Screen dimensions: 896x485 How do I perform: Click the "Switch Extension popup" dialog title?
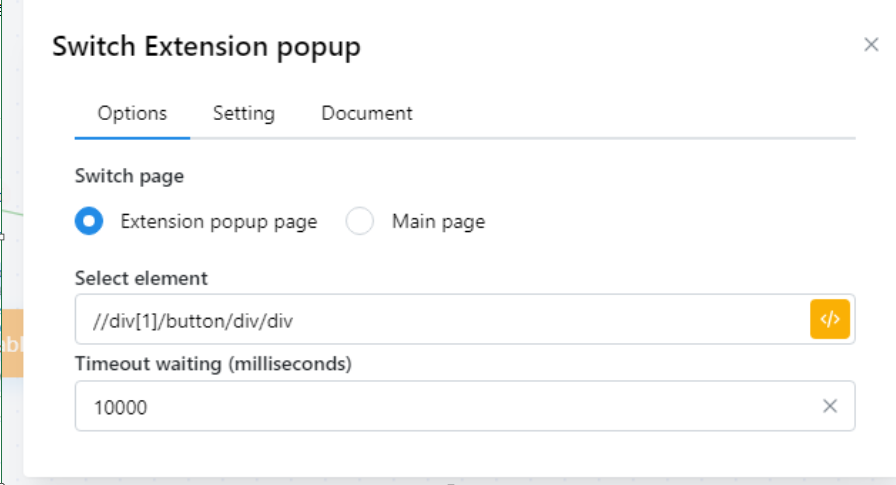click(x=206, y=46)
